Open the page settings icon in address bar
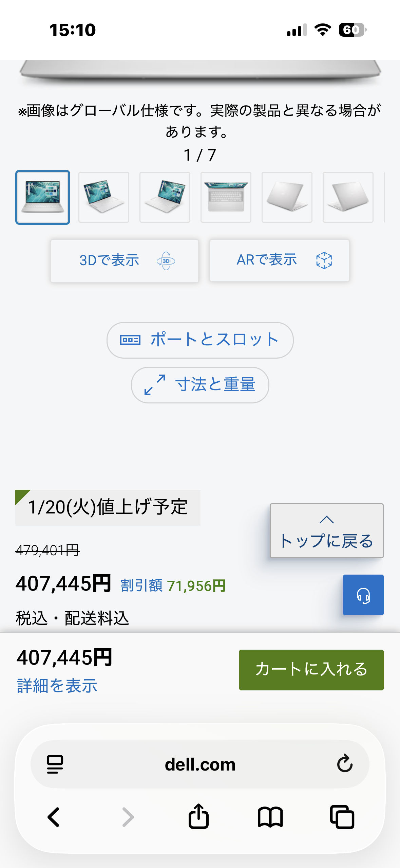The width and height of the screenshot is (400, 868). (55, 764)
